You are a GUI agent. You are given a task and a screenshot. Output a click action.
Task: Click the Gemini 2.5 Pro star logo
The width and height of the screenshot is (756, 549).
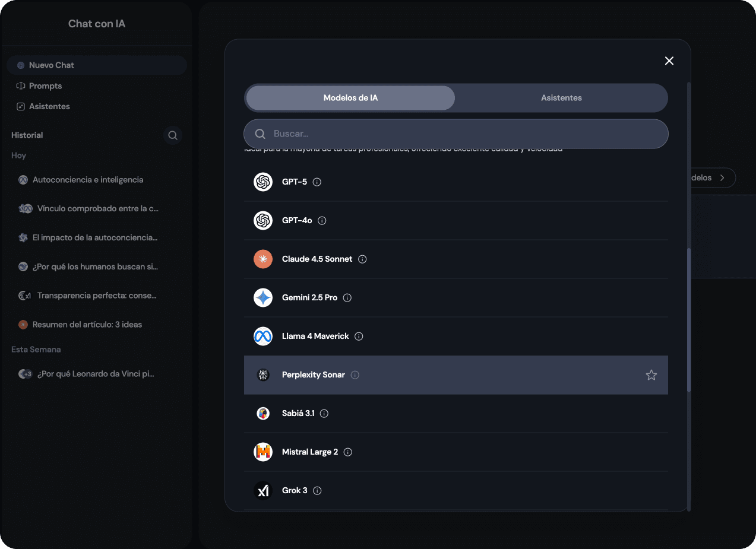pyautogui.click(x=263, y=297)
